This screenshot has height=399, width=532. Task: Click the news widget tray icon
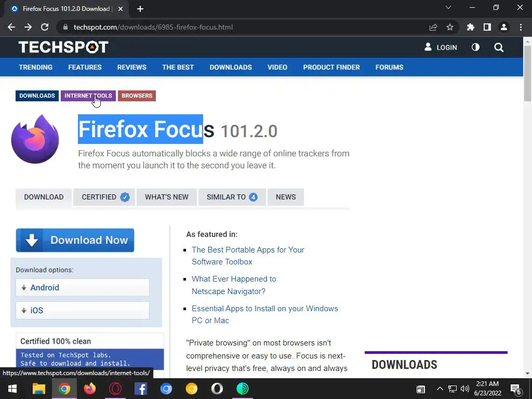pyautogui.click(x=421, y=389)
